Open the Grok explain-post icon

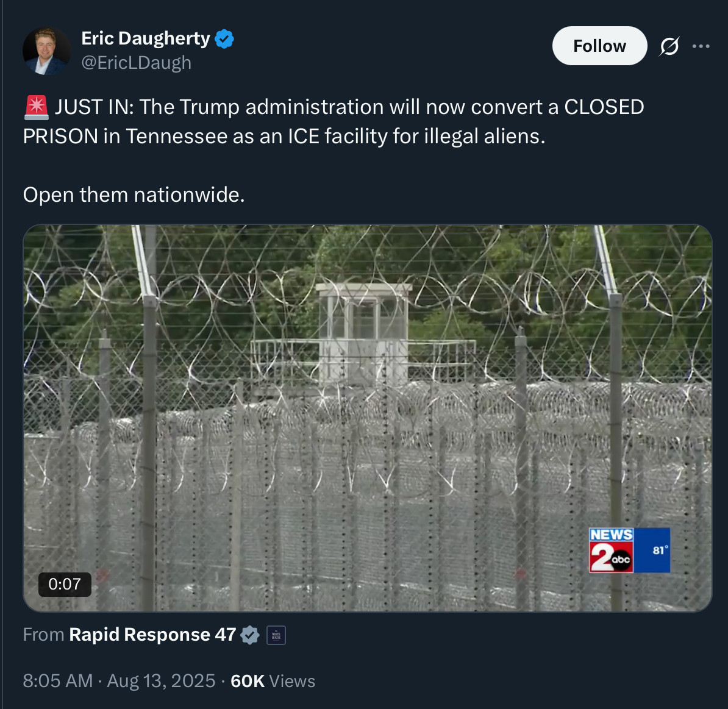(x=669, y=46)
